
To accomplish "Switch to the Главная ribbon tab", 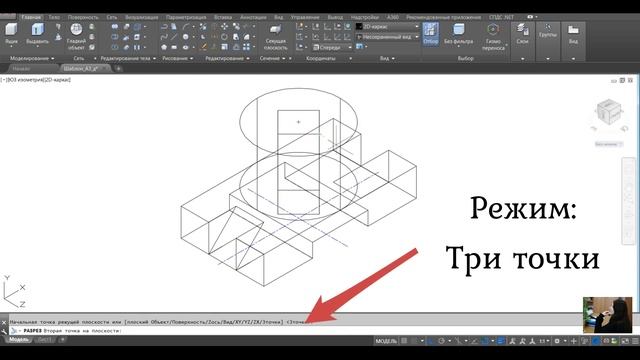I will (31, 17).
